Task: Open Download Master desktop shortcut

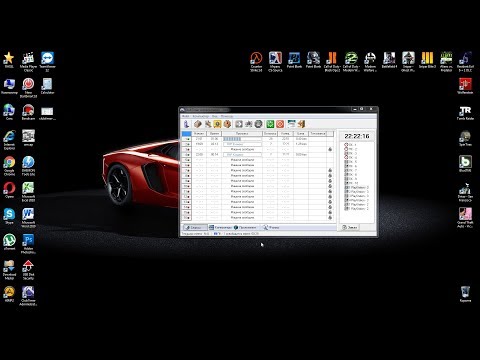Action: (9, 270)
